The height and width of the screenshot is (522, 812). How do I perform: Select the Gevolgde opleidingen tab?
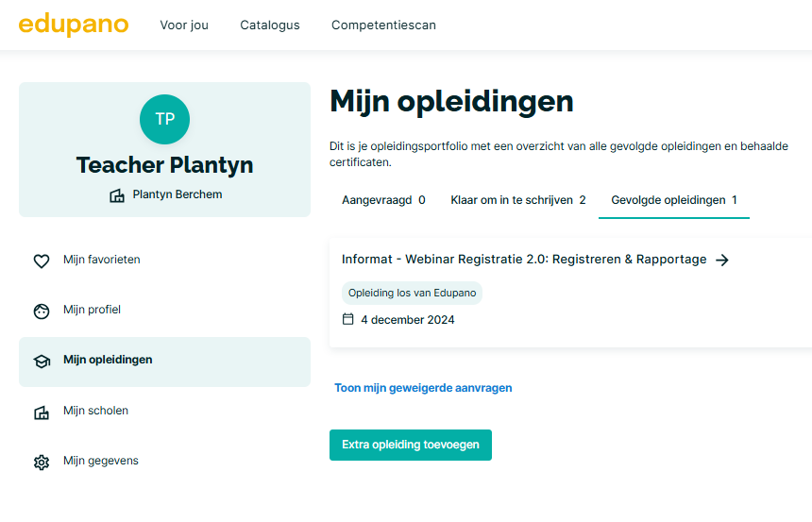pyautogui.click(x=674, y=200)
